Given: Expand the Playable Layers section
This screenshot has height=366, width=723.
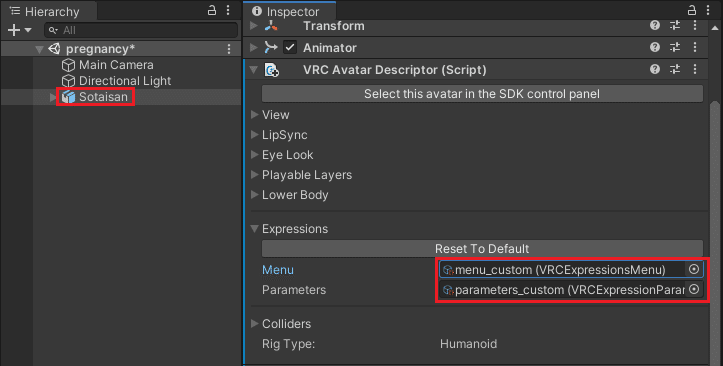Looking at the screenshot, I should tap(255, 175).
